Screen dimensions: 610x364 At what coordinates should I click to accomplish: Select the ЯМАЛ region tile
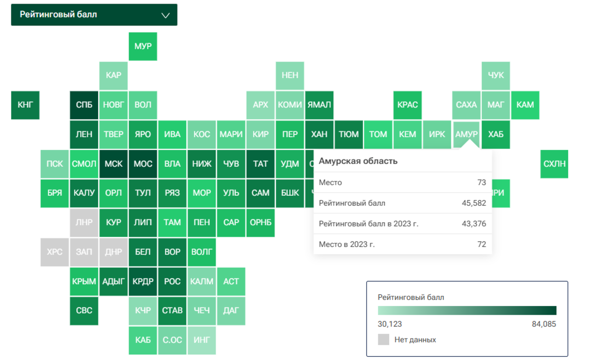[319, 105]
